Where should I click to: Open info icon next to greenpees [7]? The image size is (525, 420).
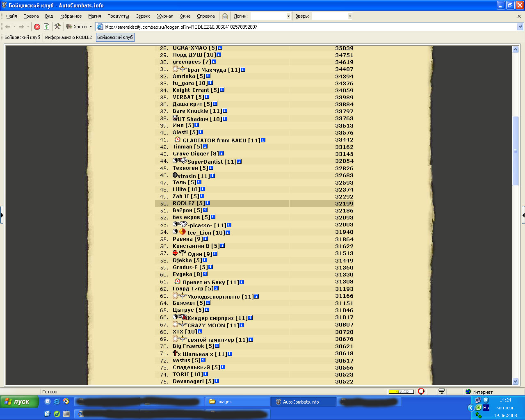(214, 62)
